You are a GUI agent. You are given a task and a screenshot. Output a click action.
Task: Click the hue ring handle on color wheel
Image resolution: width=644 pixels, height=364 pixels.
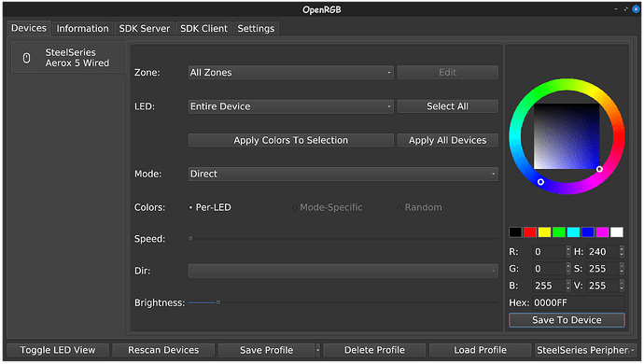tap(541, 182)
